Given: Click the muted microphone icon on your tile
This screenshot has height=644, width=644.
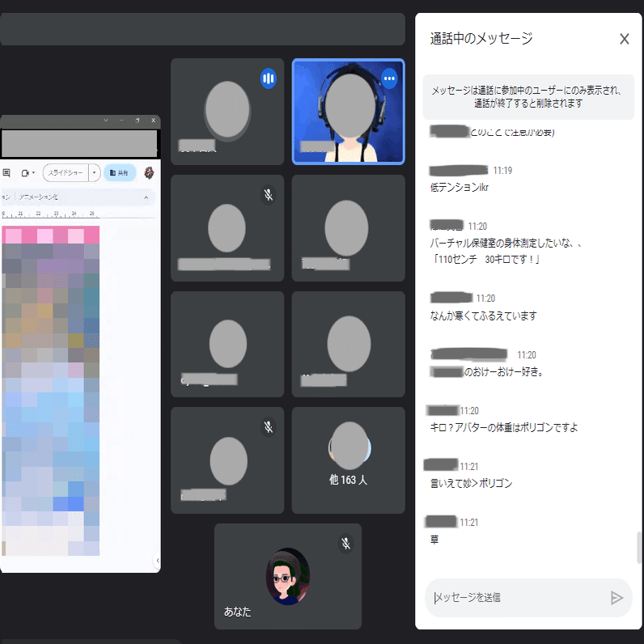Looking at the screenshot, I should pyautogui.click(x=345, y=544).
